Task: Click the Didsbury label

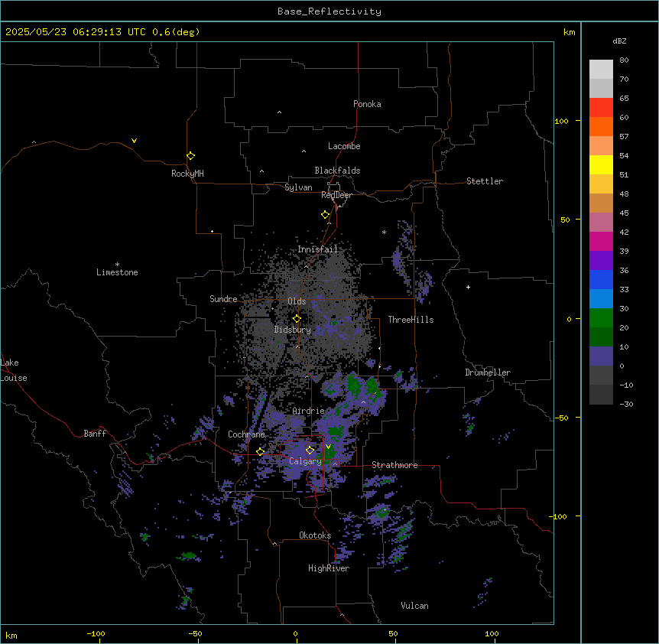Action: tap(292, 330)
